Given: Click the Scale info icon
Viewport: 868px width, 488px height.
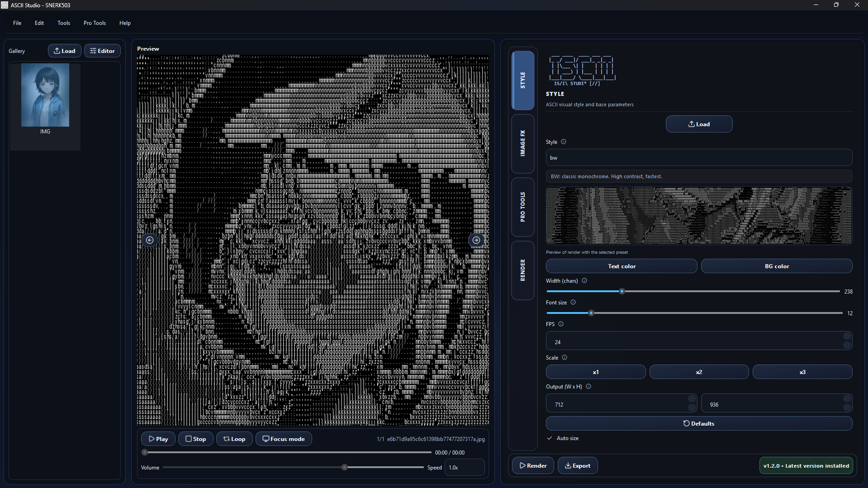Looking at the screenshot, I should coord(564,357).
